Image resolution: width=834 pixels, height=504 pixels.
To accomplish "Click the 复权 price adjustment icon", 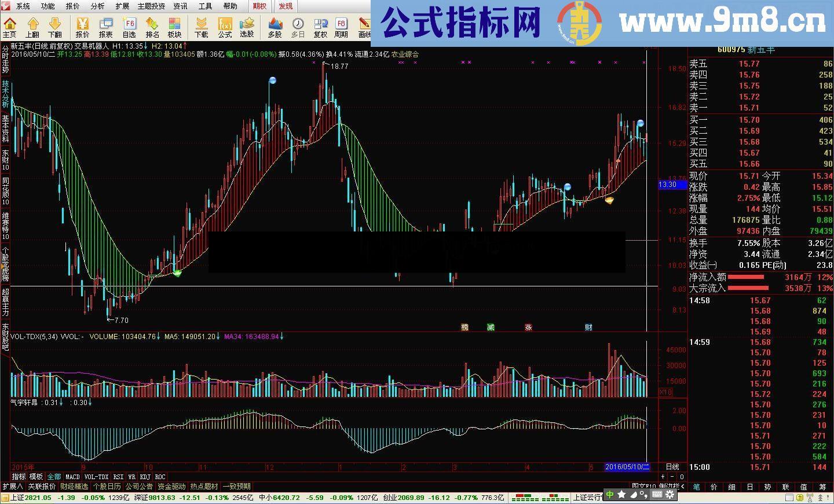I will (x=320, y=25).
